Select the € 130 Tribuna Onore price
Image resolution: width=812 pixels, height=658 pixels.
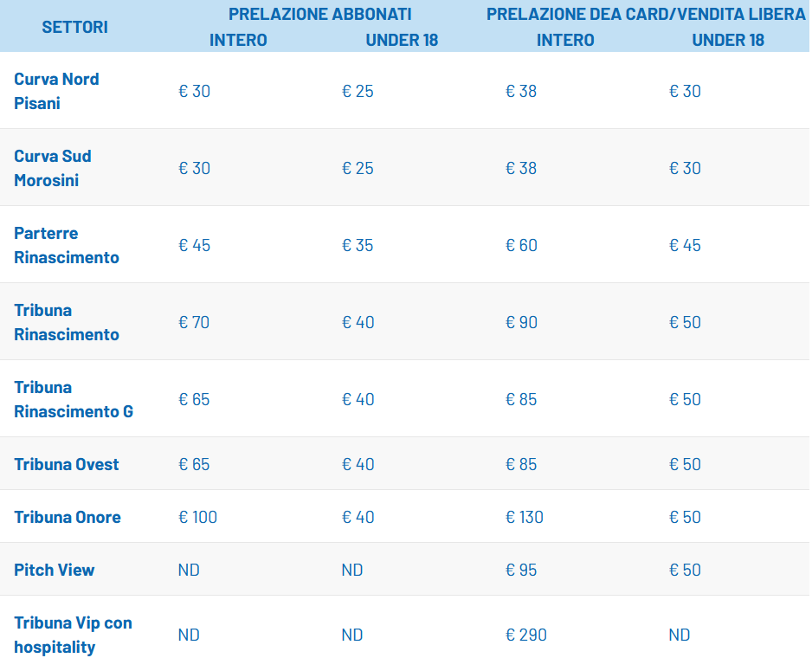[x=524, y=517]
